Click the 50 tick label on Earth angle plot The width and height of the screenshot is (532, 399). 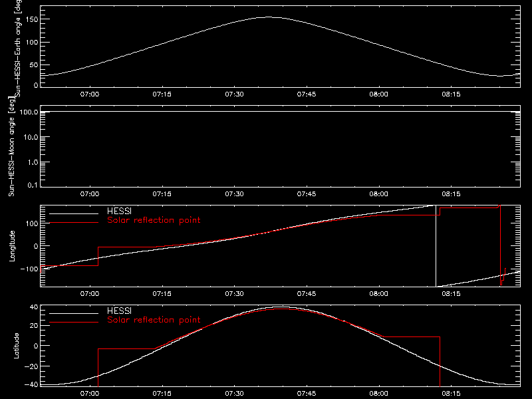34,65
